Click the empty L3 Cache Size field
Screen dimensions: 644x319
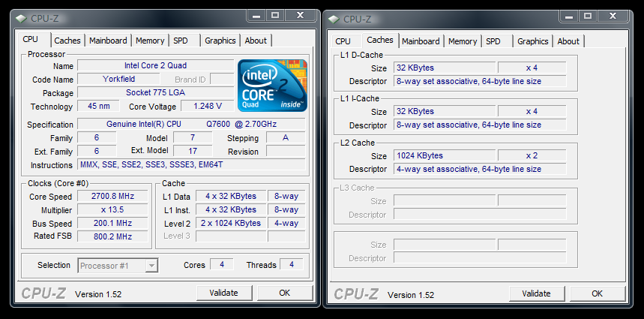point(445,200)
